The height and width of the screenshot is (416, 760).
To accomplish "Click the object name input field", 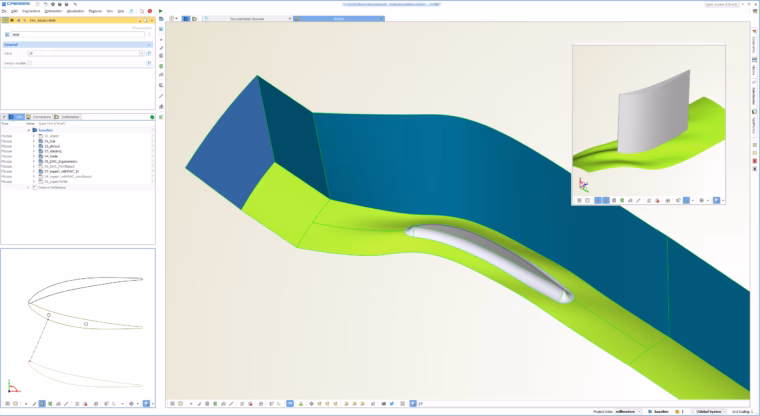I will 78,35.
